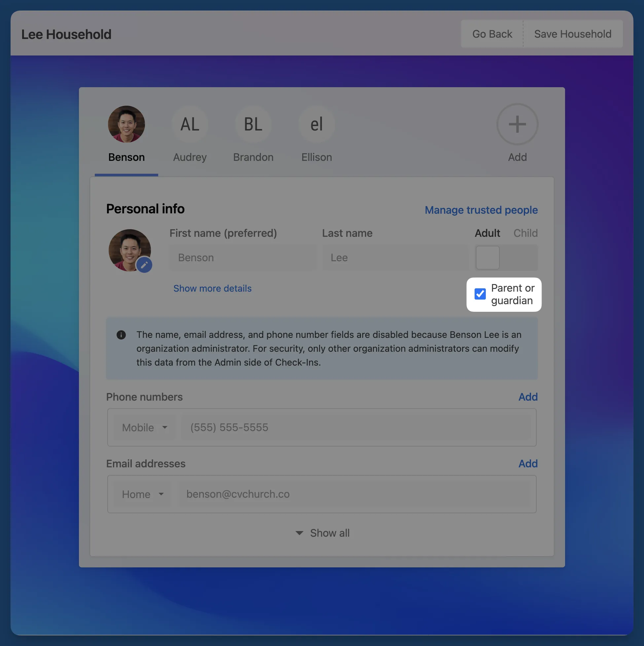The width and height of the screenshot is (644, 646).
Task: Switch to the Benson tab
Action: click(126, 157)
